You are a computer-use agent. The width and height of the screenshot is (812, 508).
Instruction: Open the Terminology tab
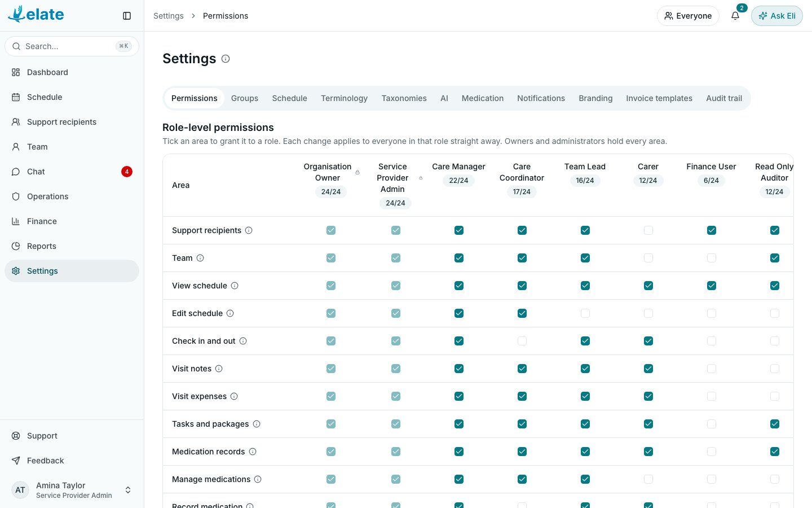click(x=344, y=98)
